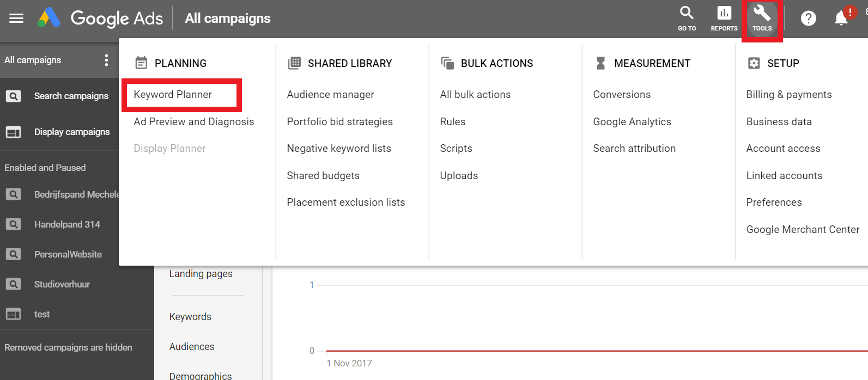Select All campaigns in the sidebar
This screenshot has height=380, width=868.
pyautogui.click(x=33, y=60)
